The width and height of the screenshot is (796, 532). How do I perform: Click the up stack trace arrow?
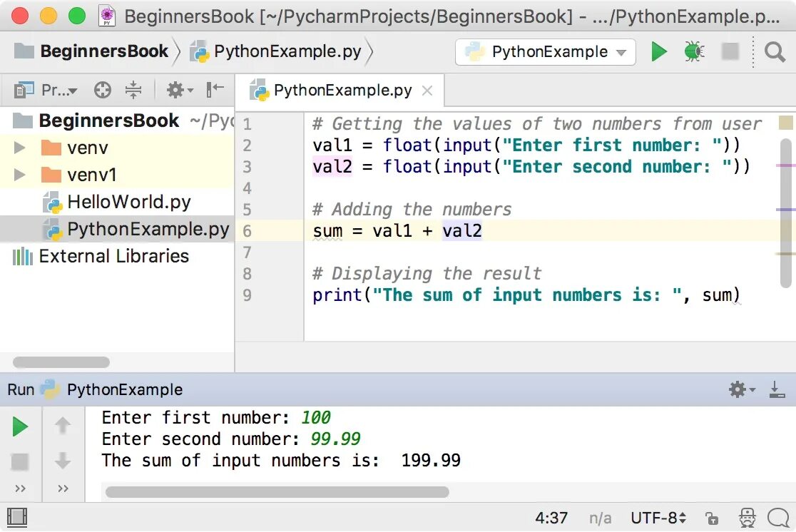pyautogui.click(x=63, y=426)
